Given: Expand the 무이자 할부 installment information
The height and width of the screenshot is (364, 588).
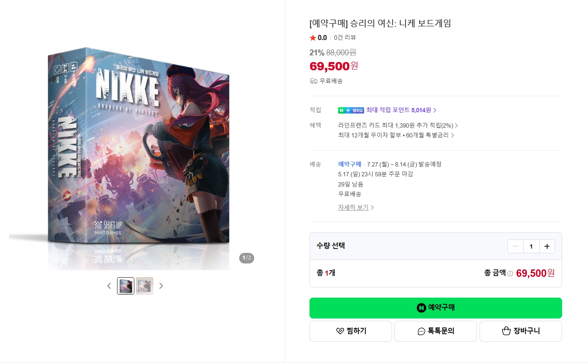Looking at the screenshot, I should tap(396, 135).
